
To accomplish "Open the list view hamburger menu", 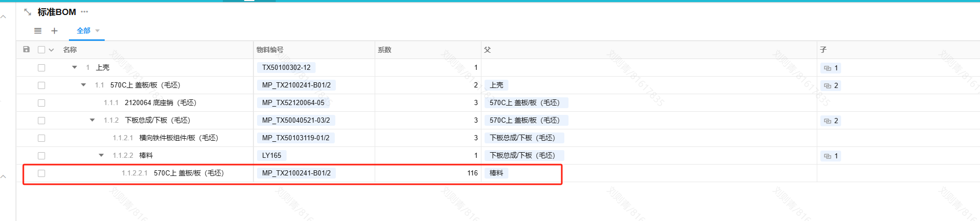I will (x=38, y=31).
